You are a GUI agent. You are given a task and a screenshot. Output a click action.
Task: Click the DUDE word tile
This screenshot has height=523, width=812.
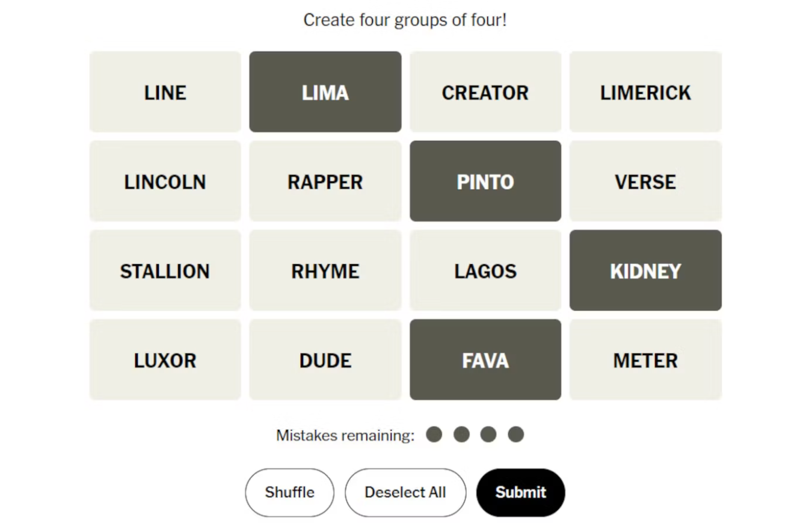[325, 360]
